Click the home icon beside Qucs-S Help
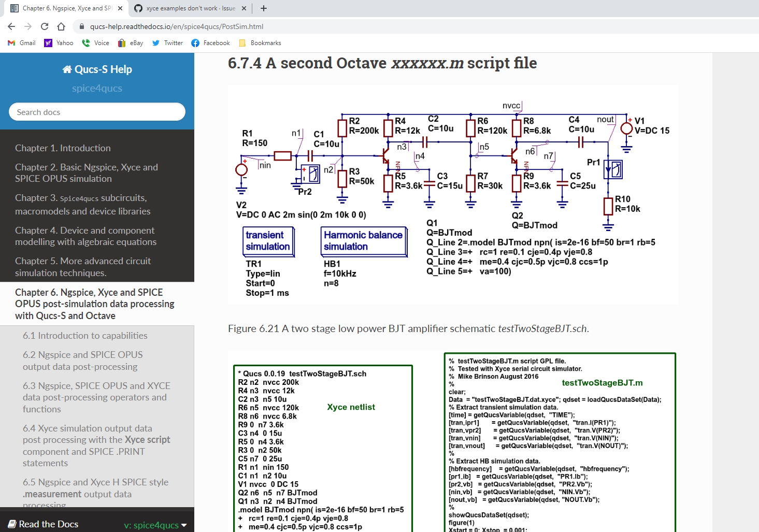 66,68
